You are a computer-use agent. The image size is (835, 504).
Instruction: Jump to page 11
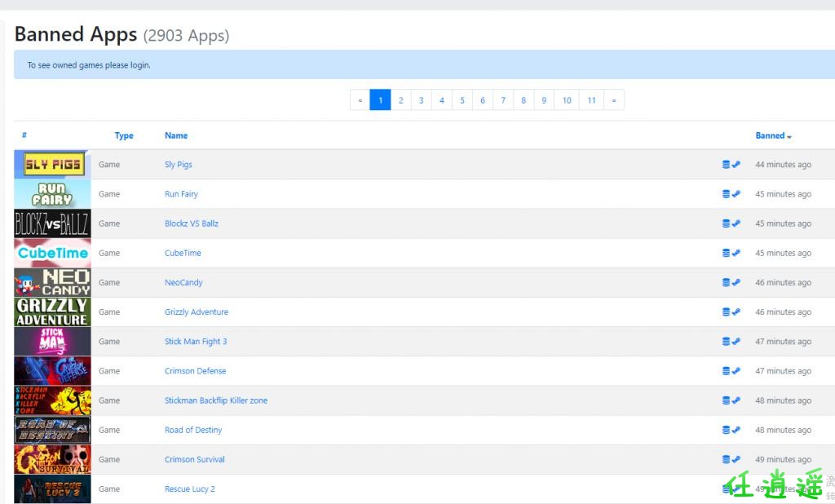(592, 100)
